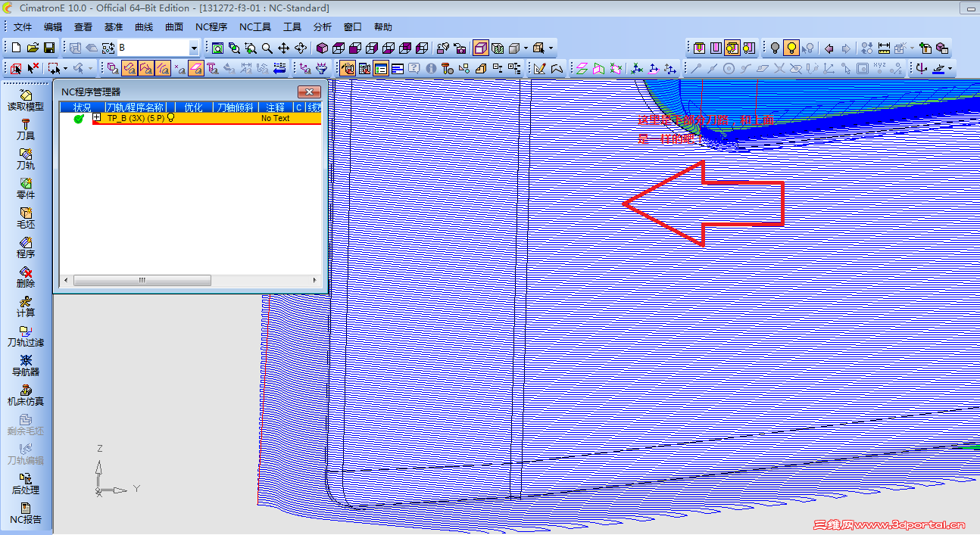Click the 后处理 post-process sidebar icon

pyautogui.click(x=26, y=484)
